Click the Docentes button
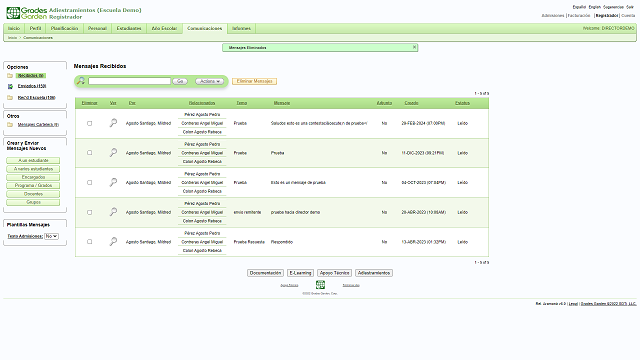The image size is (640, 360). pos(33,194)
